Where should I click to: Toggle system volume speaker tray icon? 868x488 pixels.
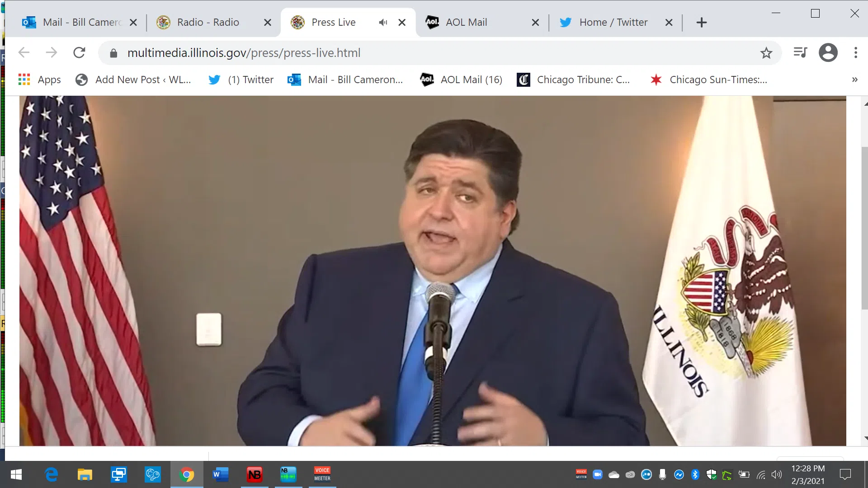tap(776, 474)
